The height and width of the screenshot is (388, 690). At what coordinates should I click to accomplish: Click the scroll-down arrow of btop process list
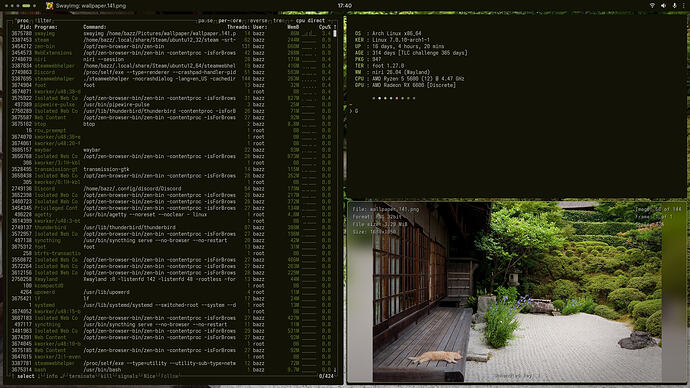[x=335, y=370]
